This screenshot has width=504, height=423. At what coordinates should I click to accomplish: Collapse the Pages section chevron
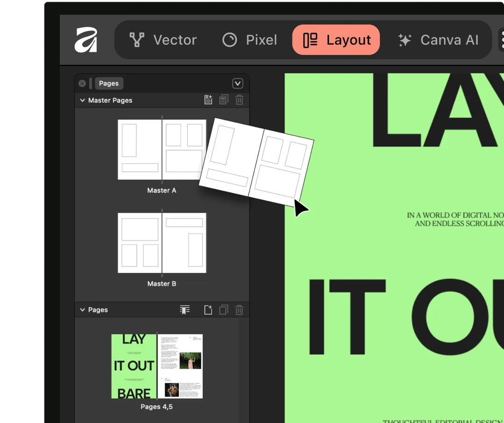click(82, 310)
